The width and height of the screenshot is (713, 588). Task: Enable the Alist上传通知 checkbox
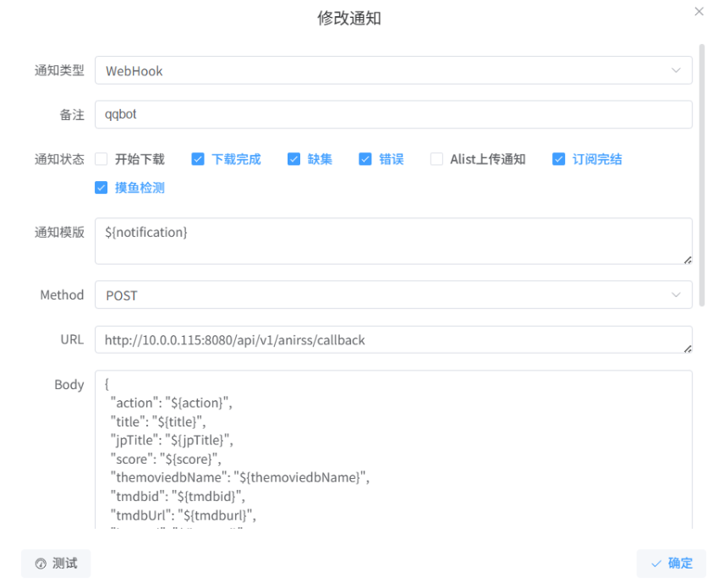[436, 159]
